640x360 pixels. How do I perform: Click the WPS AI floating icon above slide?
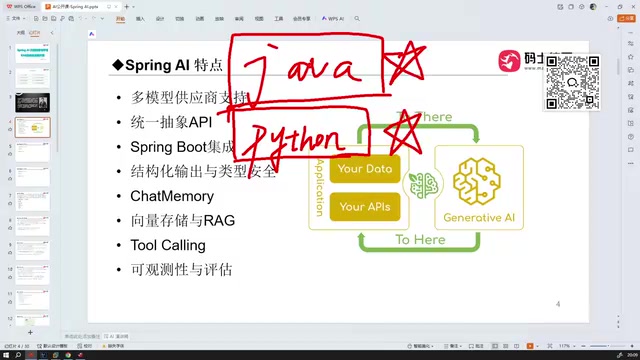point(92,34)
